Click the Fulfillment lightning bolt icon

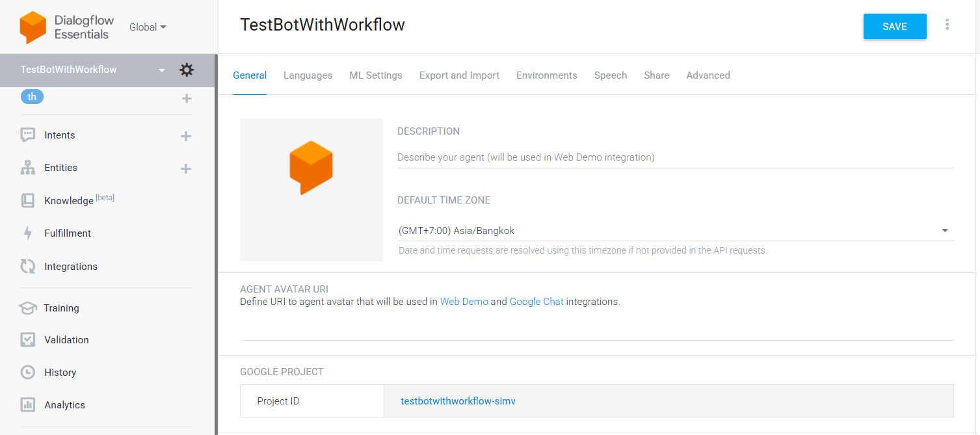pyautogui.click(x=28, y=233)
